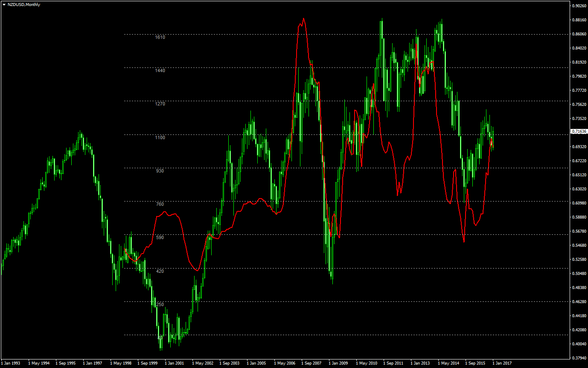Click the 0.46280 price axis label
Viewport: 588px width, 368px height.
(x=579, y=302)
